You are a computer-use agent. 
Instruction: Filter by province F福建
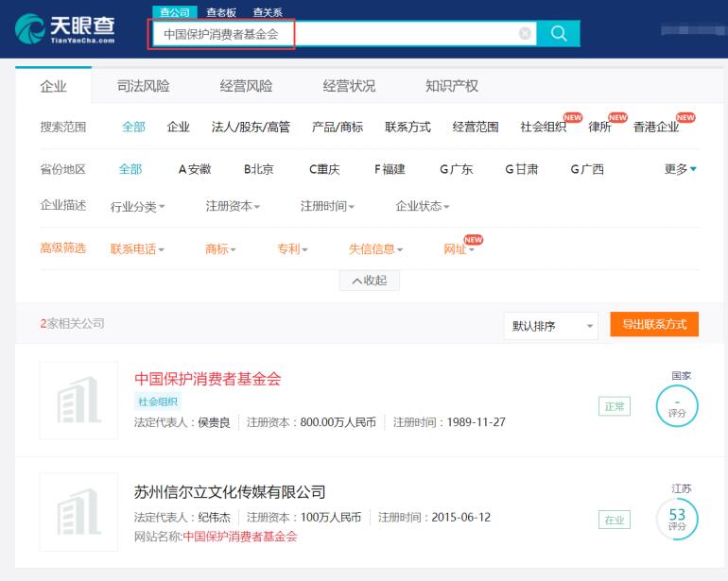390,169
